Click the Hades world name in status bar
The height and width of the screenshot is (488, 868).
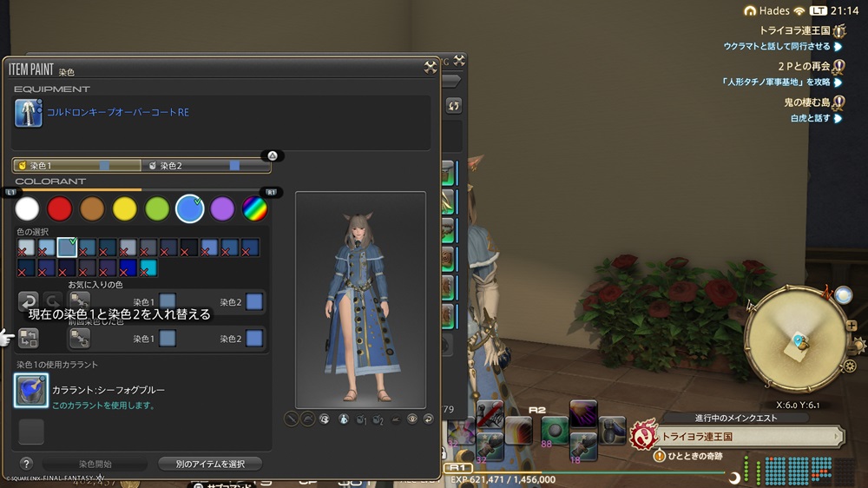coord(774,10)
